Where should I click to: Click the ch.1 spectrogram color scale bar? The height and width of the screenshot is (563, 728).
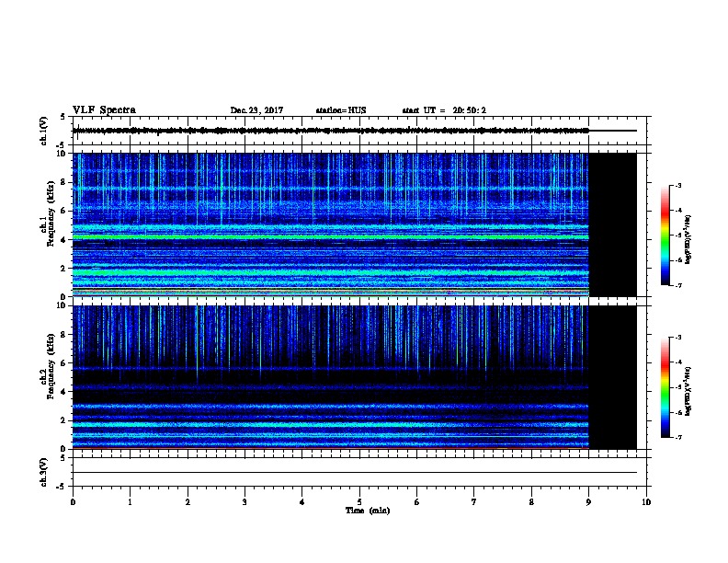coord(665,236)
